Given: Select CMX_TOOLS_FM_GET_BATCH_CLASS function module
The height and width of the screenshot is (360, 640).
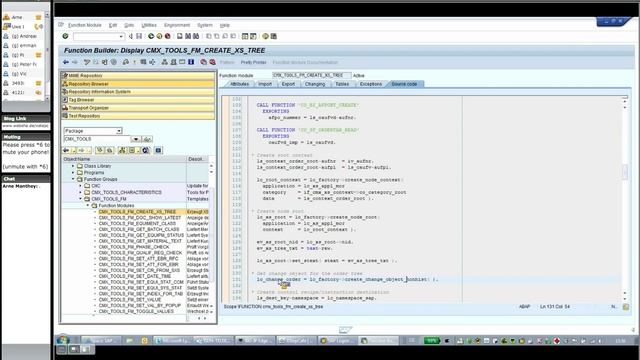Looking at the screenshot, I should tap(139, 229).
